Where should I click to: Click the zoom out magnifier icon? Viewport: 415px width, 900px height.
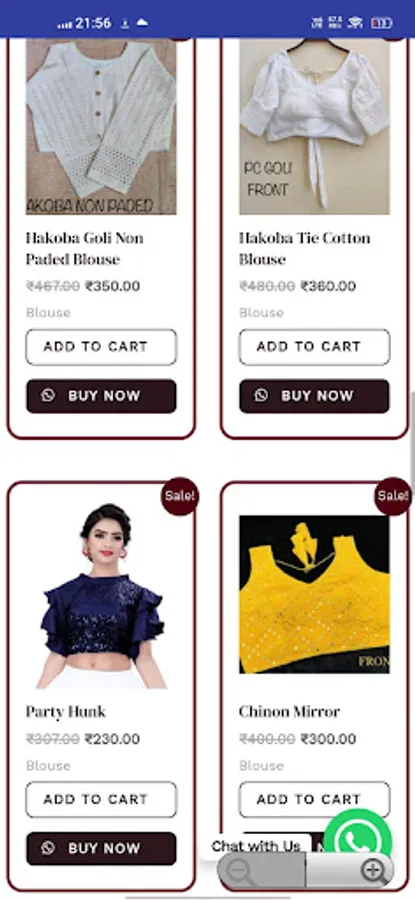point(239,871)
